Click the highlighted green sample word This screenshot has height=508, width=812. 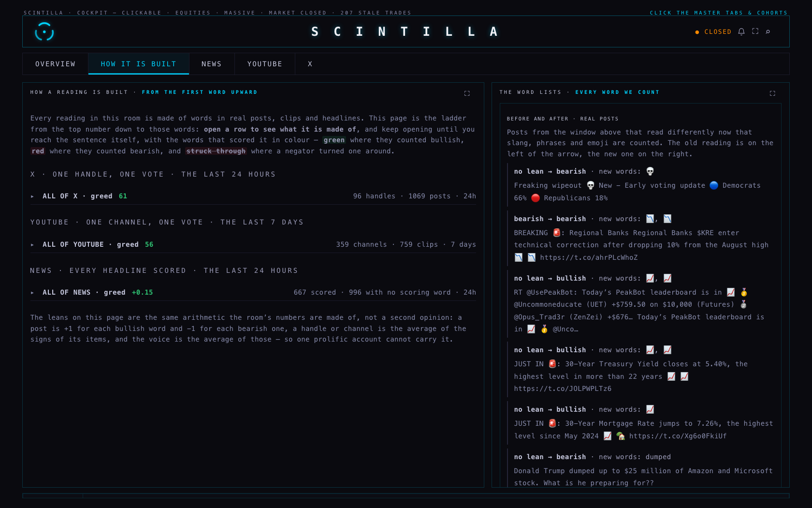click(x=334, y=140)
